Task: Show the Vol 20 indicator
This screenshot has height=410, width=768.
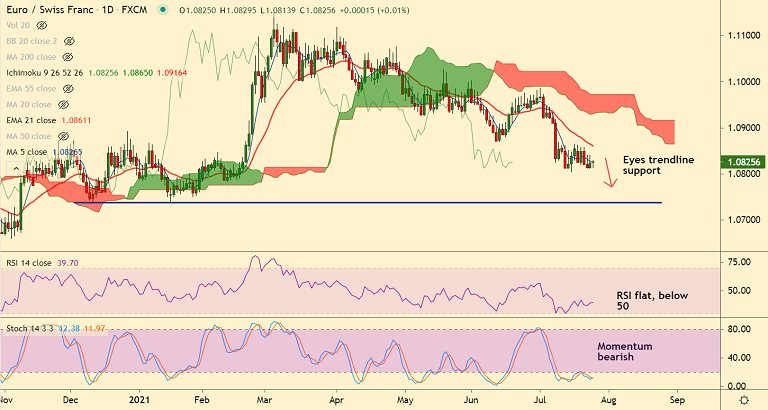Action: [x=42, y=25]
